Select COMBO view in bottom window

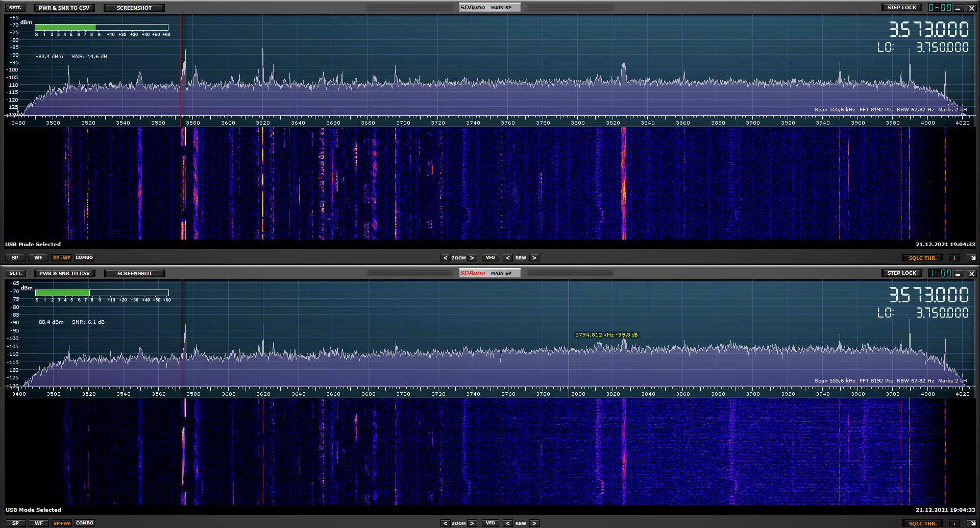(85, 523)
